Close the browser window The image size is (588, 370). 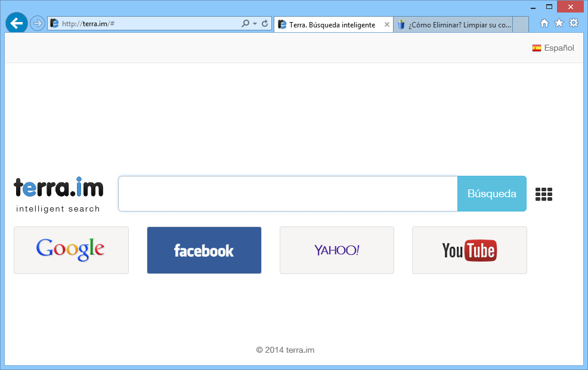[570, 7]
